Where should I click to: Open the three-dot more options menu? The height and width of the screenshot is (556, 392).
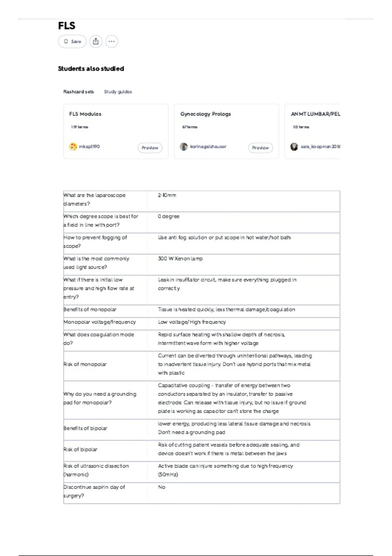coord(112,42)
